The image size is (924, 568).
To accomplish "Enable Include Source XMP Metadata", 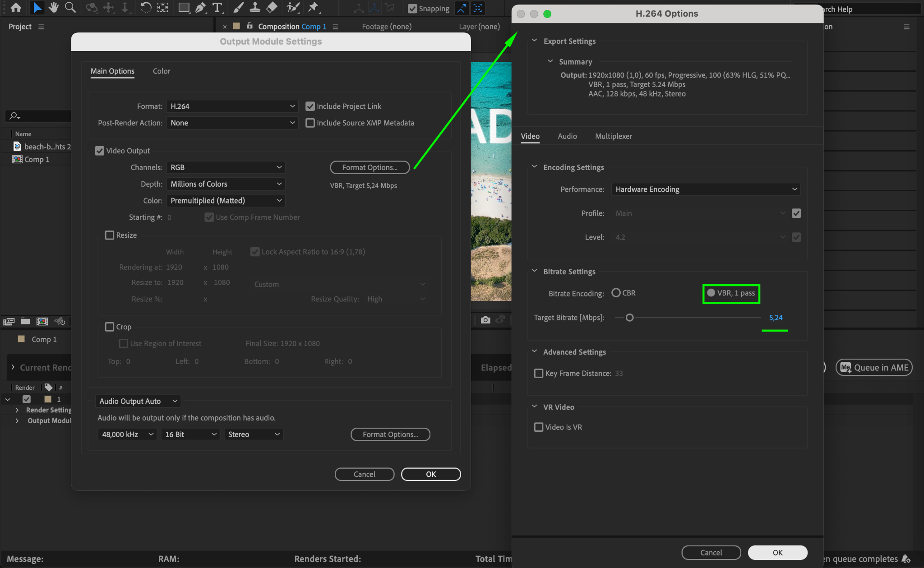I will 310,123.
